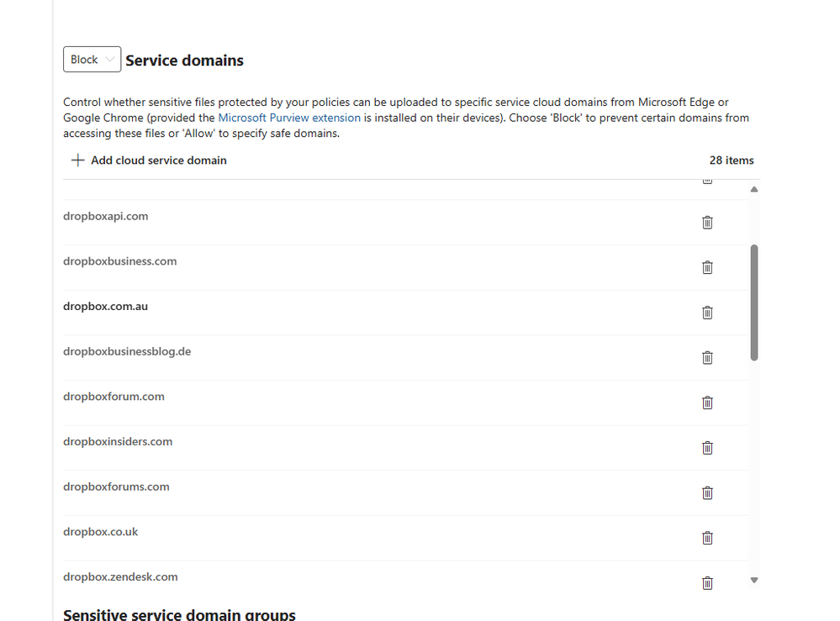Delete the dropbox.zendesk.com domain entry
The width and height of the screenshot is (840, 621).
coord(707,582)
